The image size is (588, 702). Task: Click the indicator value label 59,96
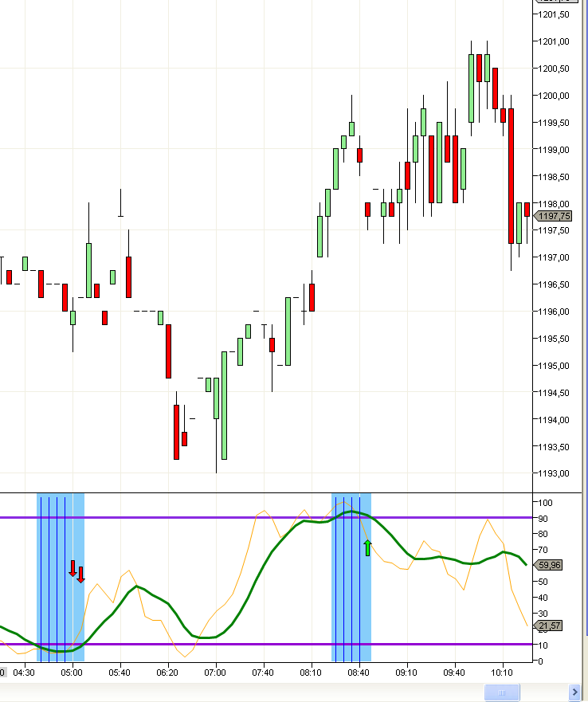pos(549,565)
